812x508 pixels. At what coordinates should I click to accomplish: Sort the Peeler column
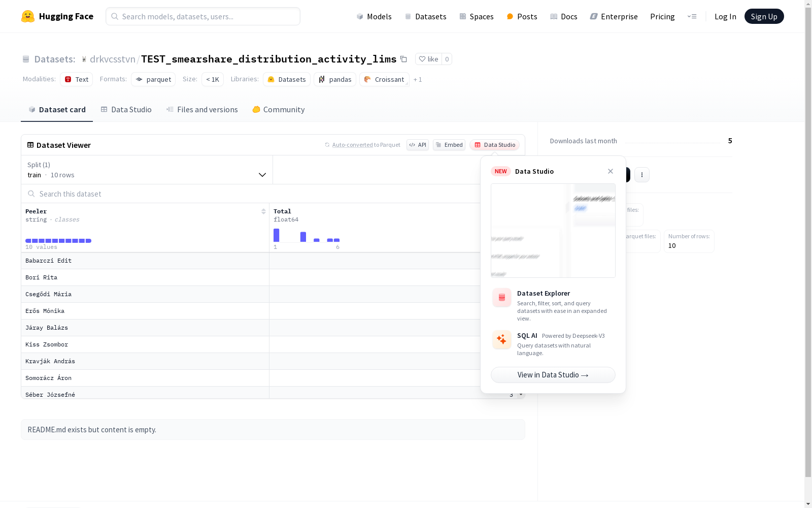coord(263,211)
